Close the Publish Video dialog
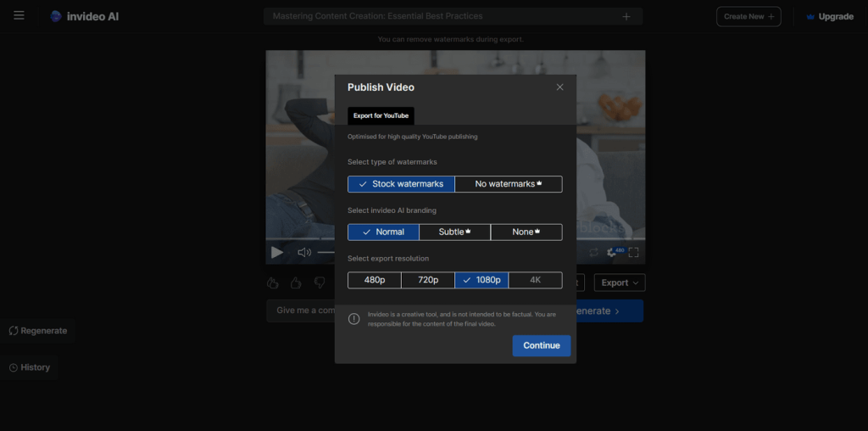Viewport: 868px width, 431px height. pos(559,87)
